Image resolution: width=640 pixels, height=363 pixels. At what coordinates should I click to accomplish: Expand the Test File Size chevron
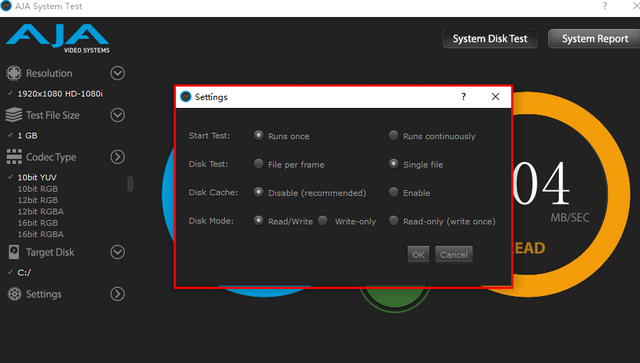(x=118, y=115)
